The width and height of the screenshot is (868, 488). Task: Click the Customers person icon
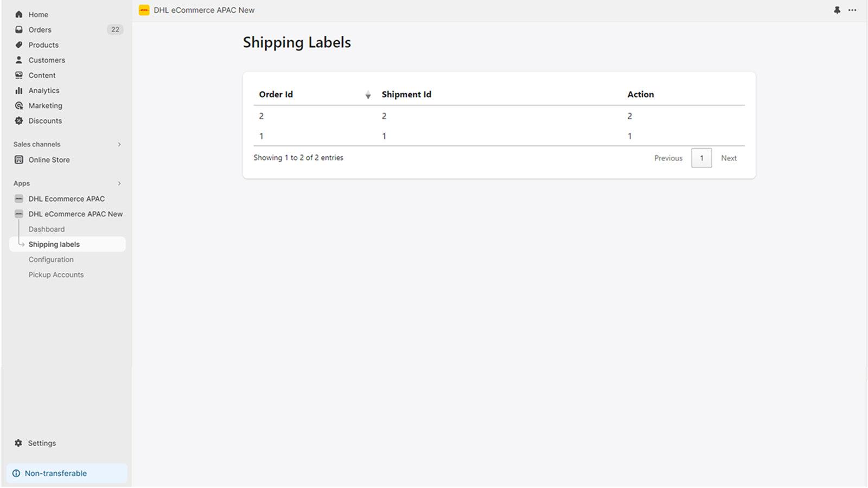pos(19,60)
